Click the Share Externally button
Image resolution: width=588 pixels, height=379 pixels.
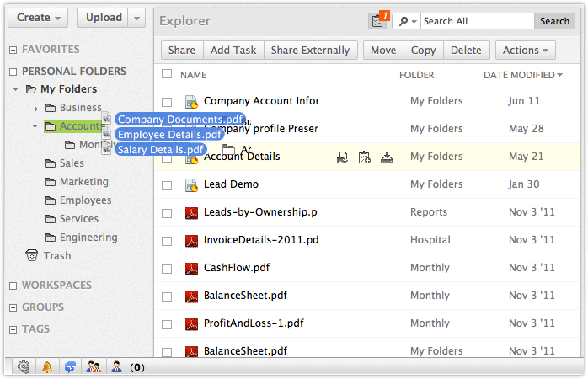(x=310, y=51)
